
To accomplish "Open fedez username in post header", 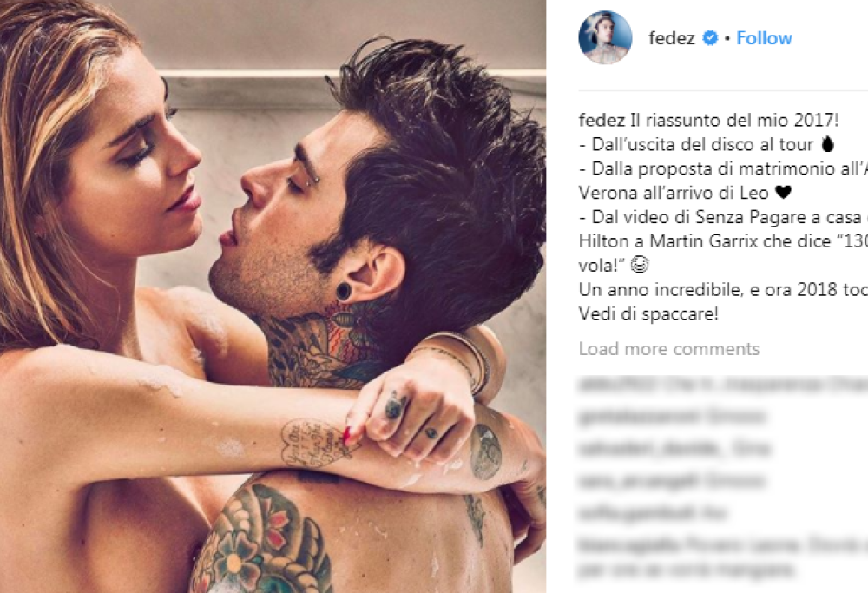I will [672, 38].
